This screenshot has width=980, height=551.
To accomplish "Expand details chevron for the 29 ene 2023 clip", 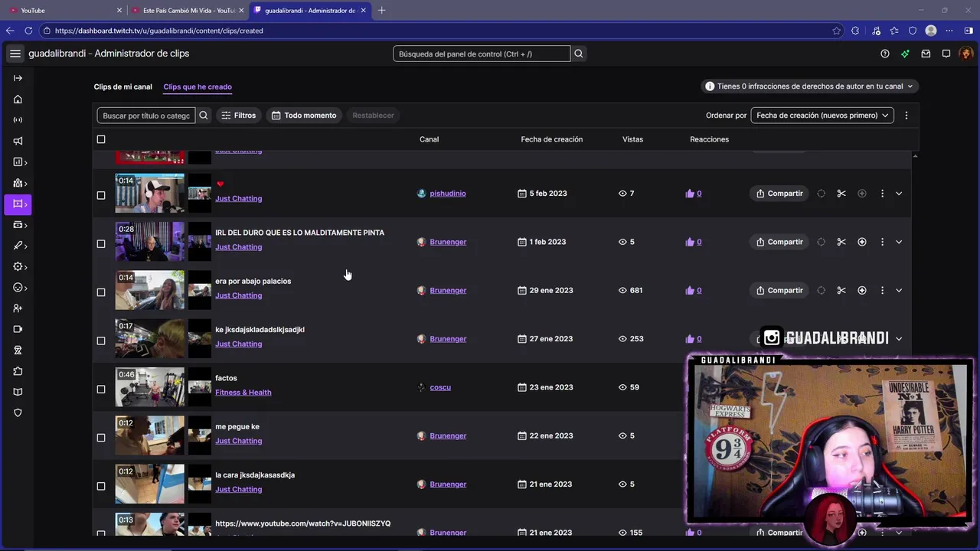I will (x=899, y=291).
